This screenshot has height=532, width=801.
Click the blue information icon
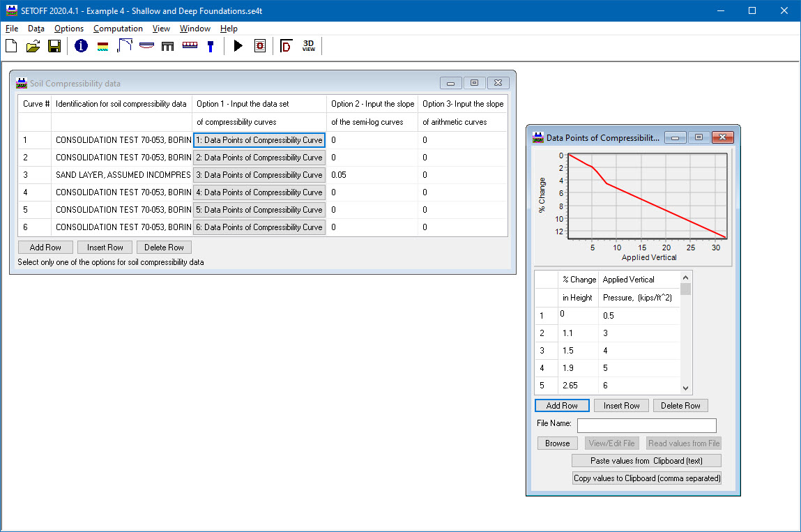point(81,47)
